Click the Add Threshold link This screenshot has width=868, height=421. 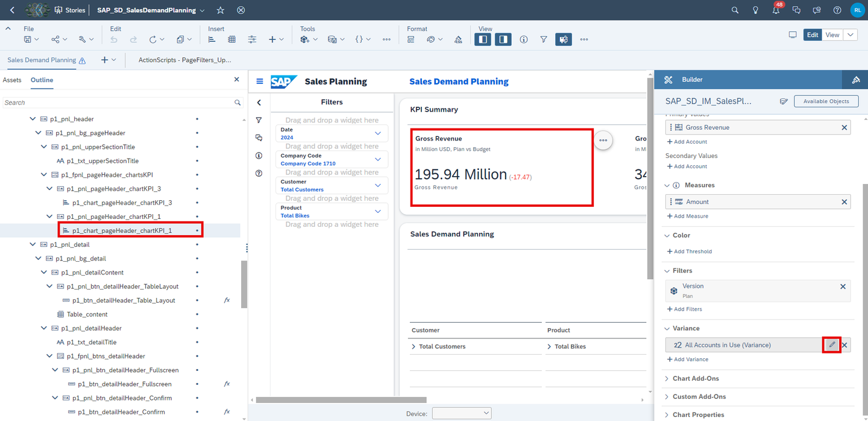coord(690,252)
